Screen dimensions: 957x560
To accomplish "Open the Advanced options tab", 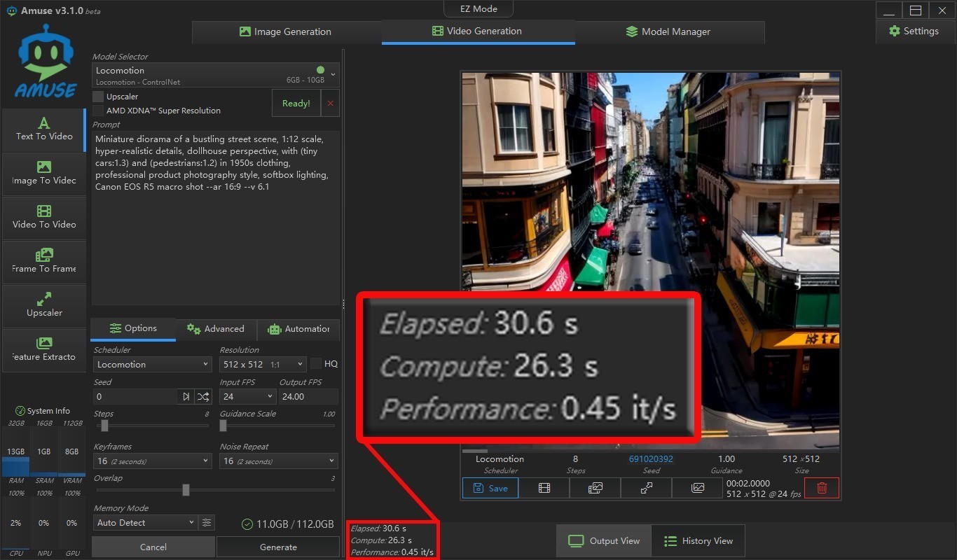I will [216, 329].
